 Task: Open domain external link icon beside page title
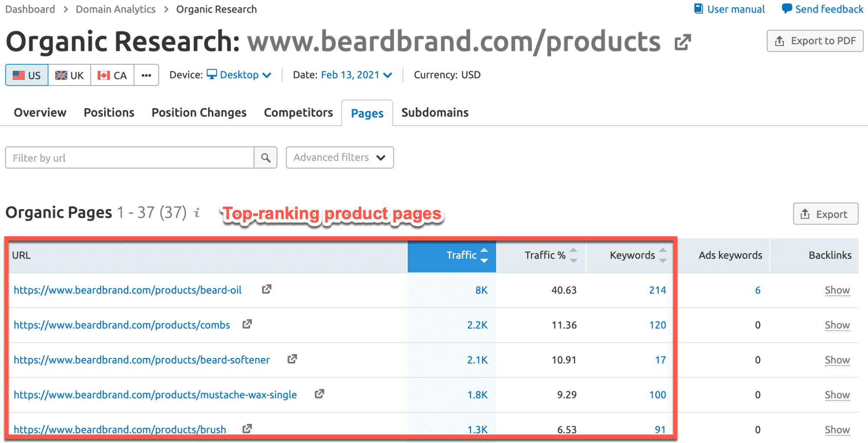pos(683,42)
